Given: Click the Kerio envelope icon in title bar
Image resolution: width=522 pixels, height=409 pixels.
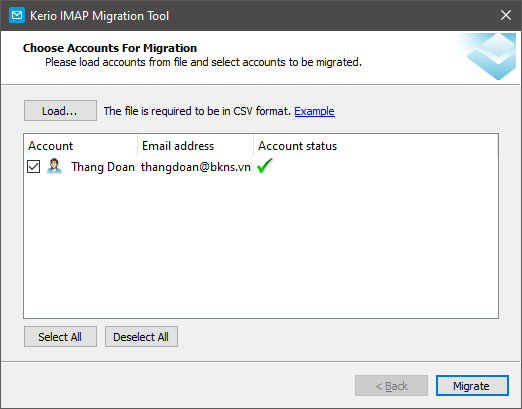Looking at the screenshot, I should 17,15.
